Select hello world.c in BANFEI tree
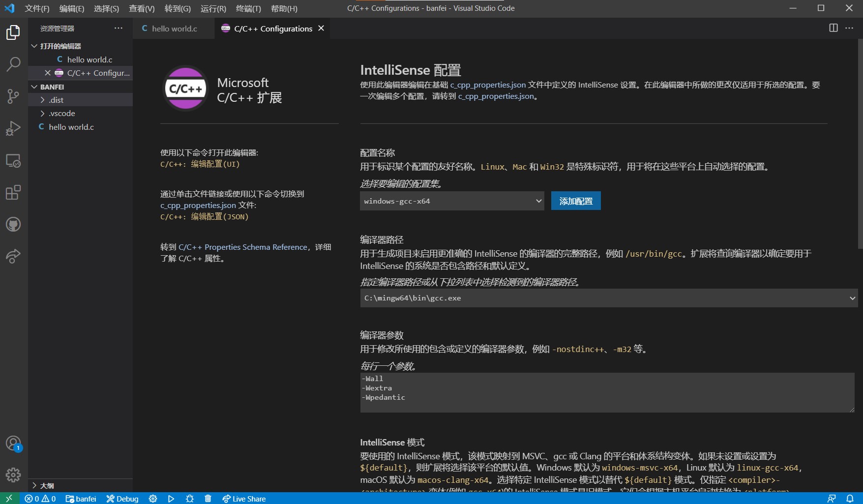The image size is (863, 504). [x=80, y=127]
